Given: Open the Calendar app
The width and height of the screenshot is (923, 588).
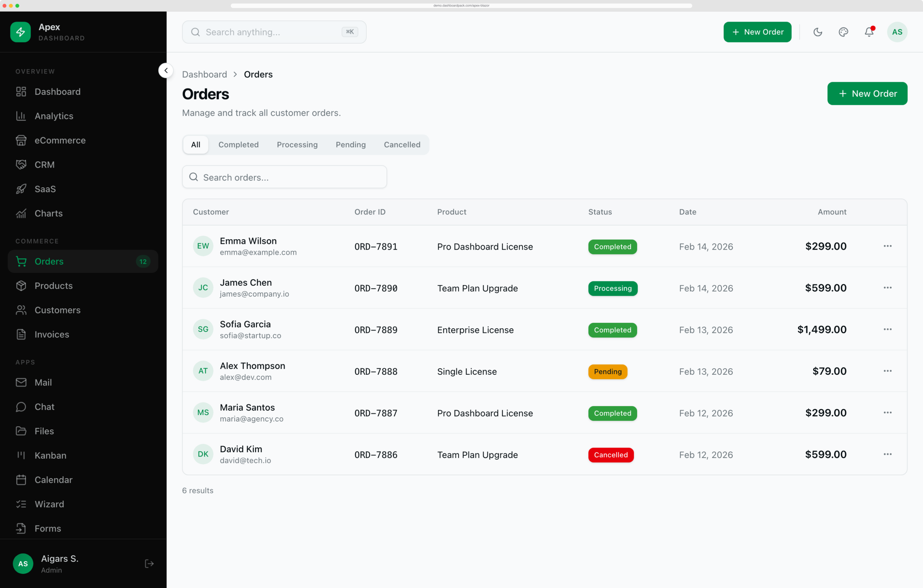Looking at the screenshot, I should (x=83, y=480).
